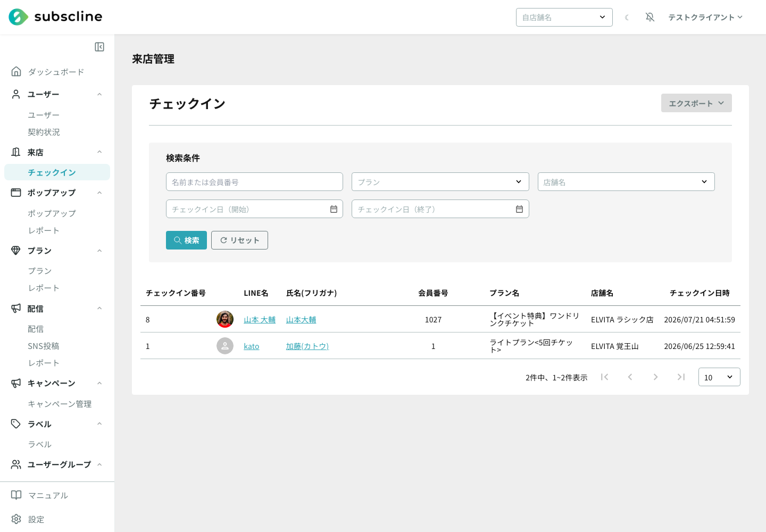
Task: Open the 自店舗名 dropdown
Action: 564,17
